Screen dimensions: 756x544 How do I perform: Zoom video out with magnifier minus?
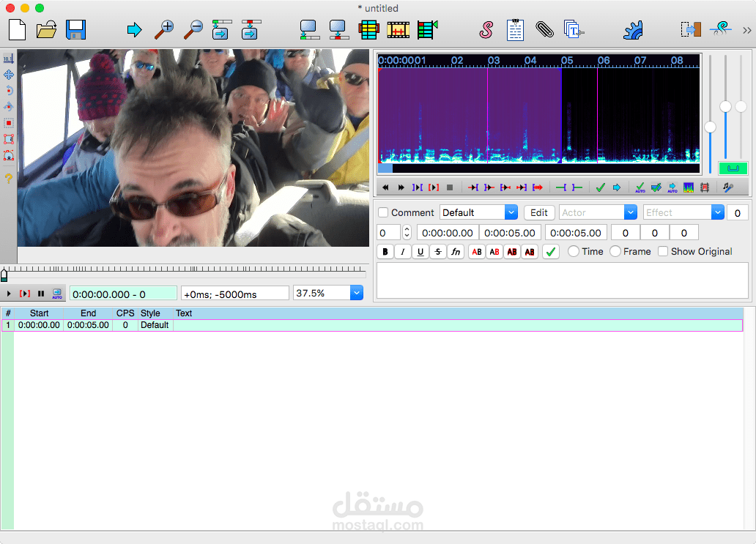[193, 30]
